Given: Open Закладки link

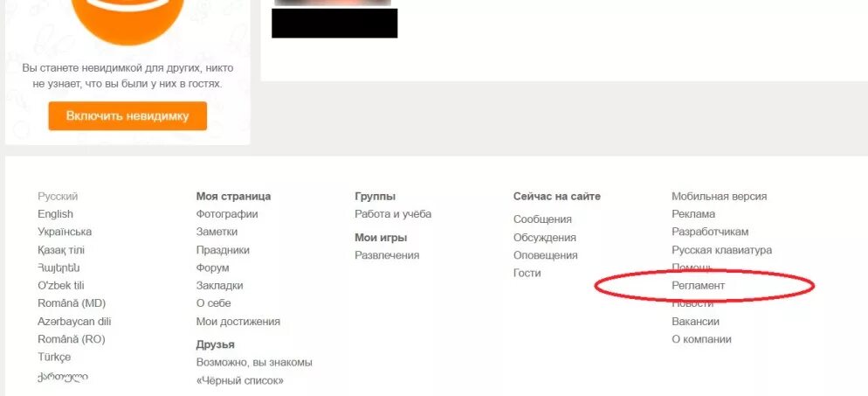Looking at the screenshot, I should [x=219, y=286].
